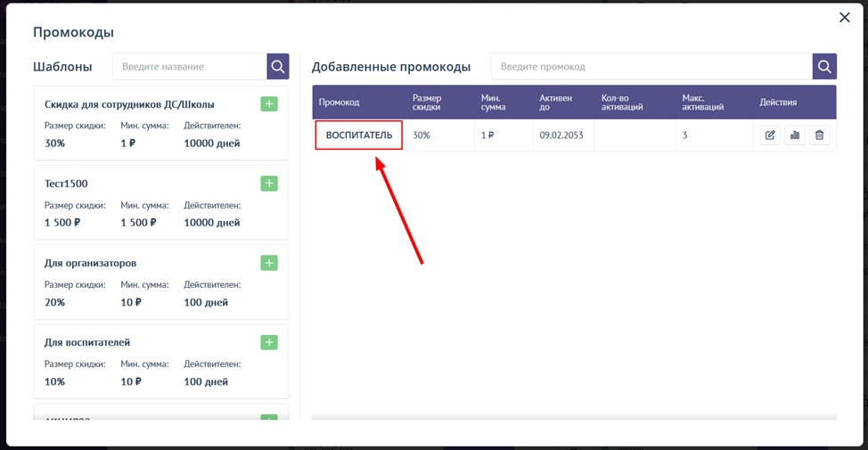Click the Активен до column header
The image size is (868, 450).
[555, 102]
